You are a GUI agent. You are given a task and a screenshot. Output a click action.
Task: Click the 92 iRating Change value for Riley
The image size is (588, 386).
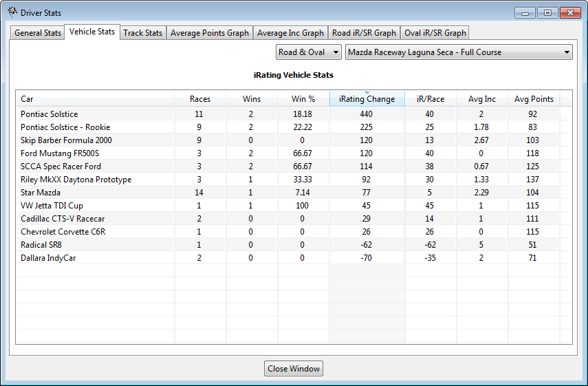(x=366, y=180)
